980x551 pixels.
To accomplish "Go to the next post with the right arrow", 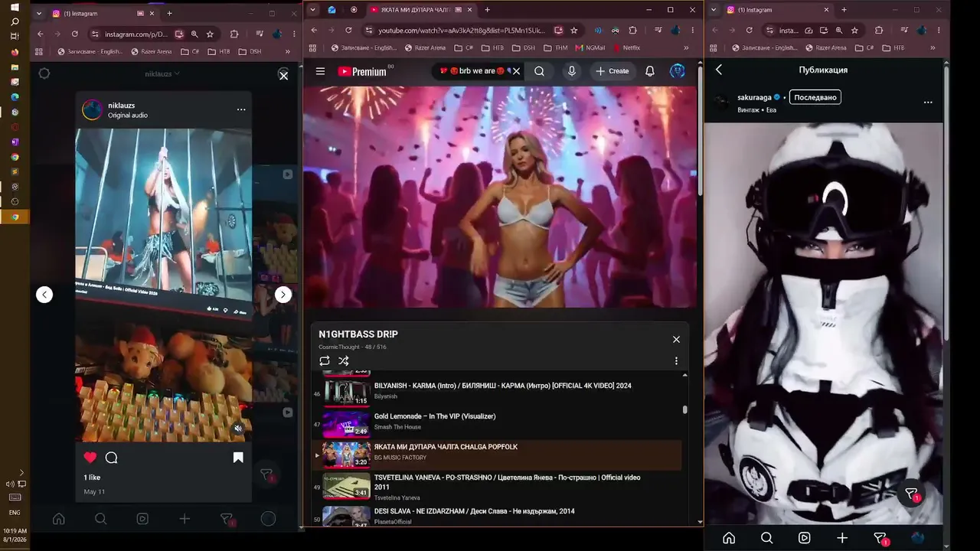I will pos(283,295).
